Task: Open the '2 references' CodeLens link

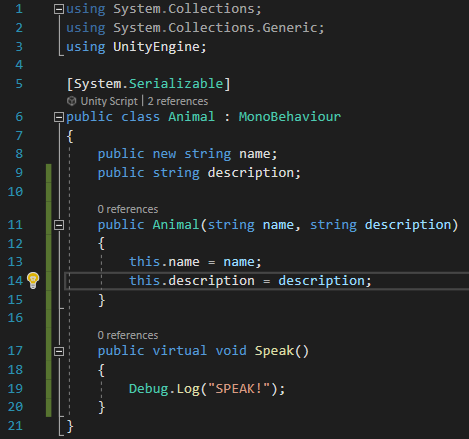Action: pyautogui.click(x=178, y=101)
